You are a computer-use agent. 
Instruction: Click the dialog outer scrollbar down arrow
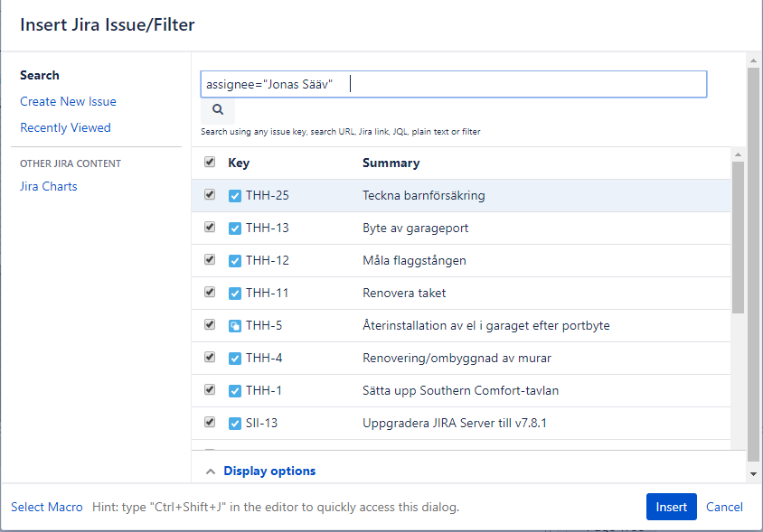pyautogui.click(x=753, y=473)
